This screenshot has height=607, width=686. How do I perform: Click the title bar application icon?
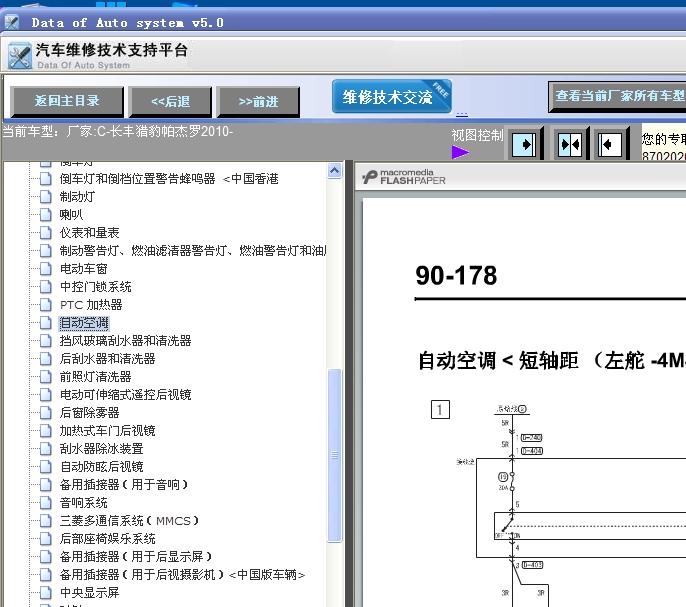[12, 22]
